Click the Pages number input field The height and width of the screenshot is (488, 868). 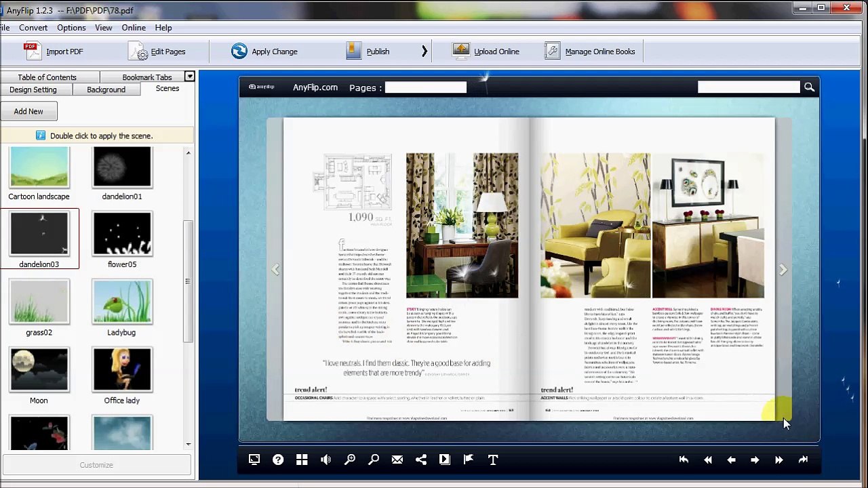[x=426, y=87]
